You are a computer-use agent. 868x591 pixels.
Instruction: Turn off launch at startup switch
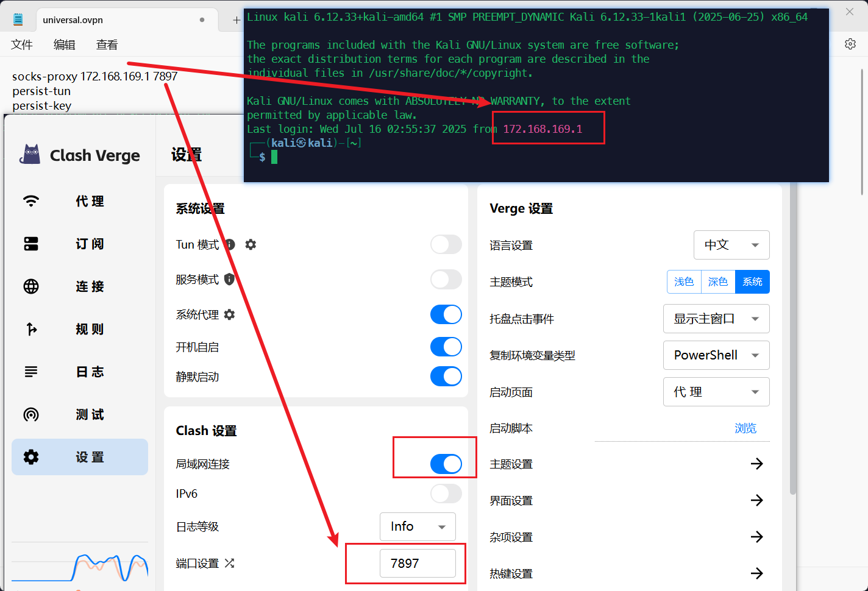point(446,347)
